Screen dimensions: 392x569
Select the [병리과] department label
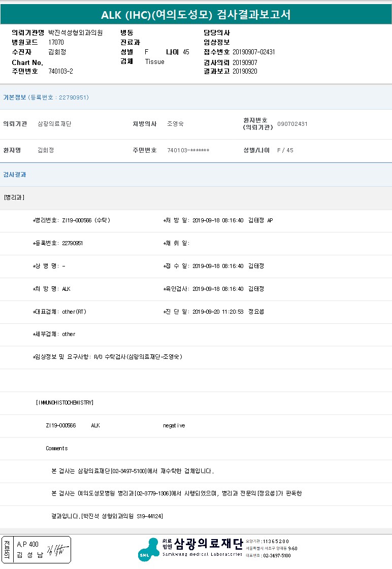pos(14,197)
